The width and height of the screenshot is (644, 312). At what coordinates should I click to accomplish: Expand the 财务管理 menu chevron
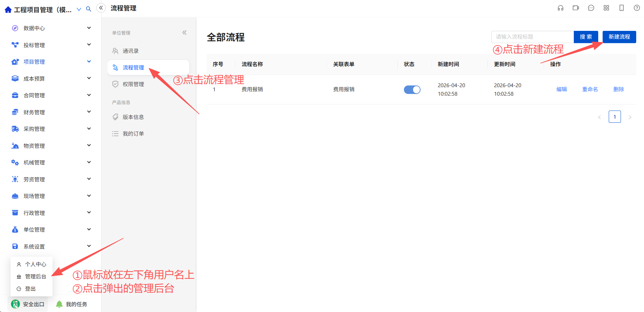point(89,112)
